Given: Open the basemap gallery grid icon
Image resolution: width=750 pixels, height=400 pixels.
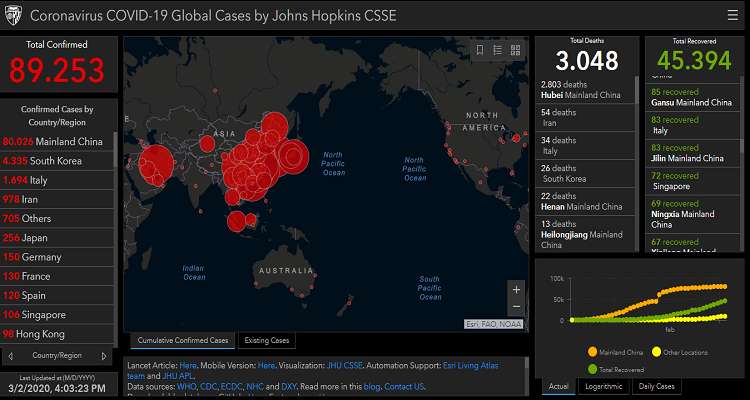Looking at the screenshot, I should (x=515, y=50).
